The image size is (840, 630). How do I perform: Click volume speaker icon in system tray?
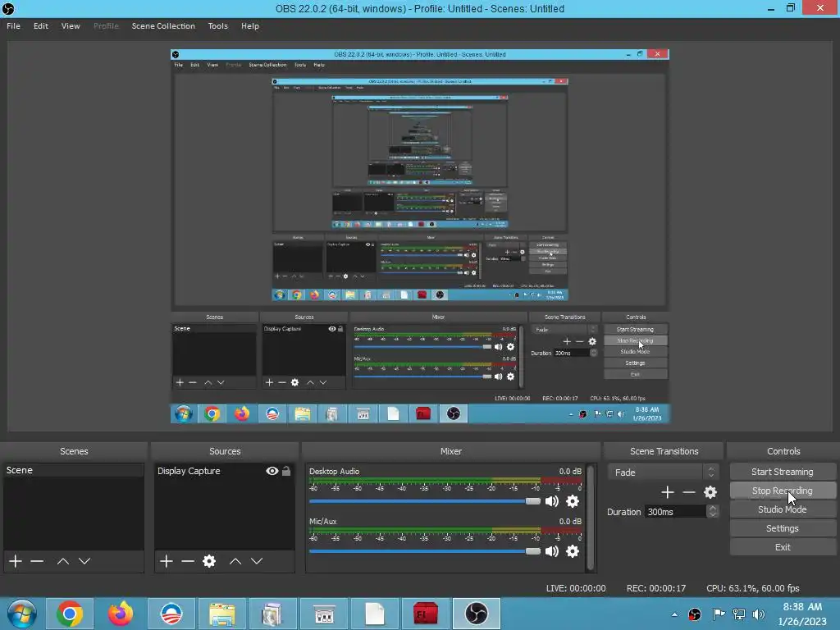759,614
